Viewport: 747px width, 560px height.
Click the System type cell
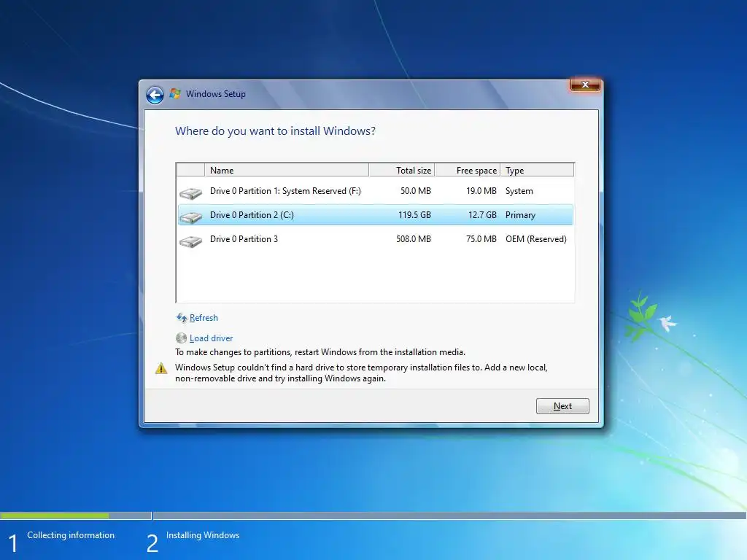pos(519,191)
